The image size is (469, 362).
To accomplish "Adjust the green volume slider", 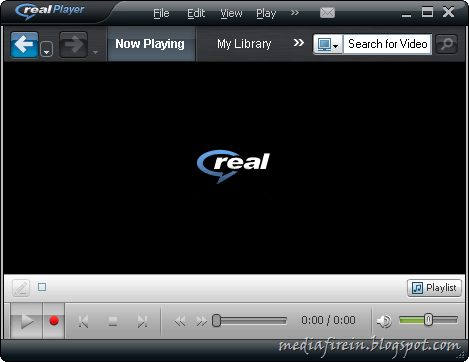I will [428, 320].
